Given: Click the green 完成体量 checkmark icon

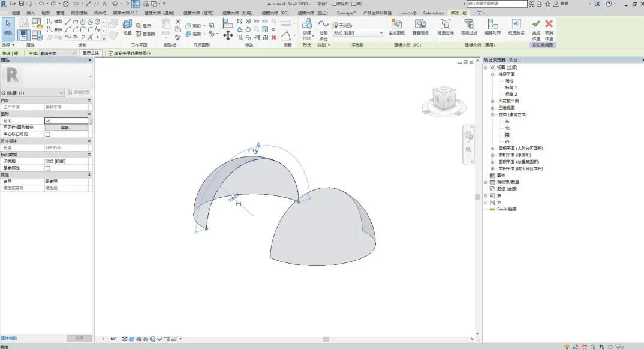Looking at the screenshot, I should (536, 25).
